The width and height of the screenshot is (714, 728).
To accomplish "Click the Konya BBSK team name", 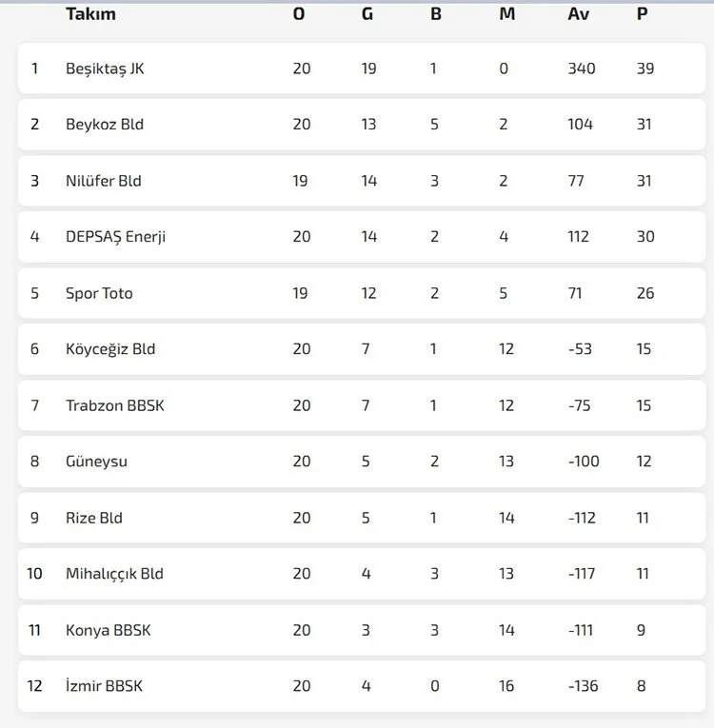I will coord(108,630).
